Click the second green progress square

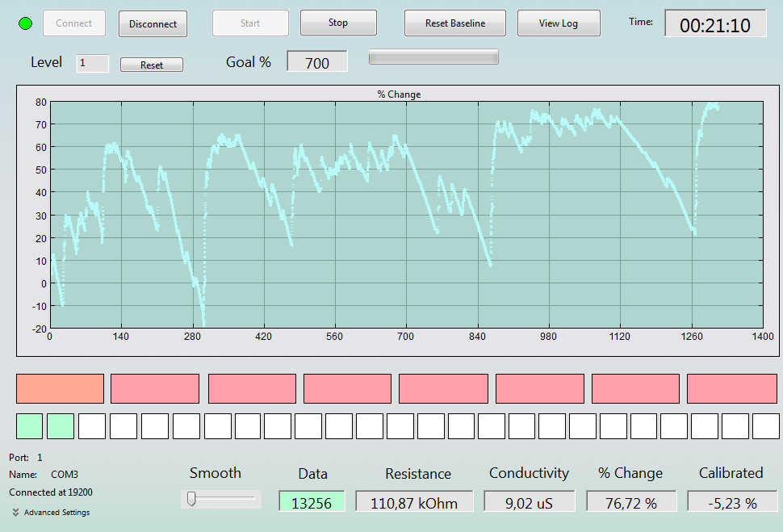tap(61, 426)
